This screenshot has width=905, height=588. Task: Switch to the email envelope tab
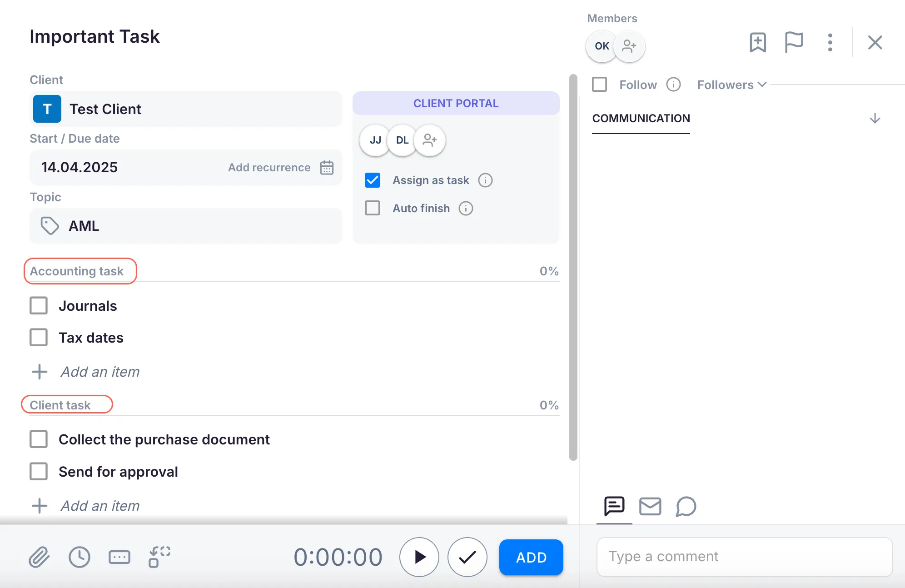pos(650,506)
